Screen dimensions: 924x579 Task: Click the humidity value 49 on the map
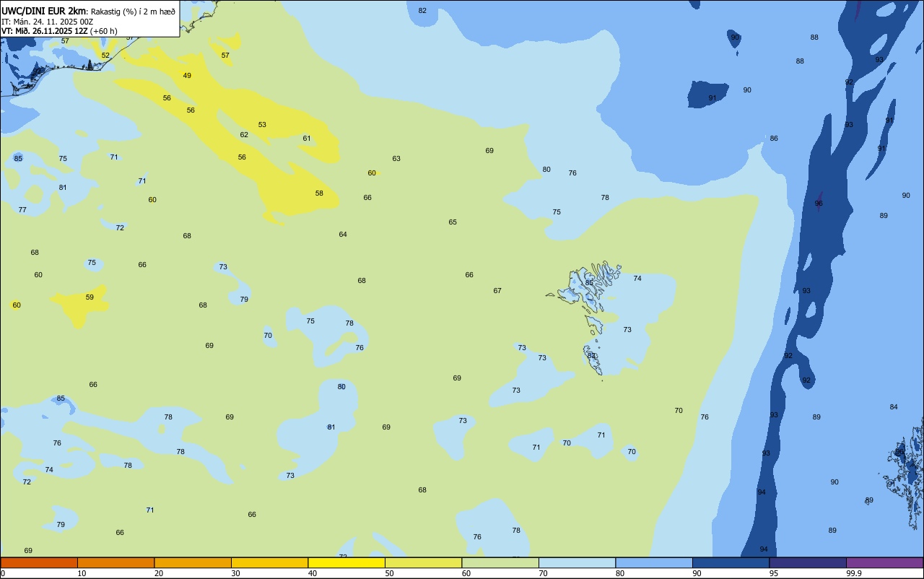point(187,76)
